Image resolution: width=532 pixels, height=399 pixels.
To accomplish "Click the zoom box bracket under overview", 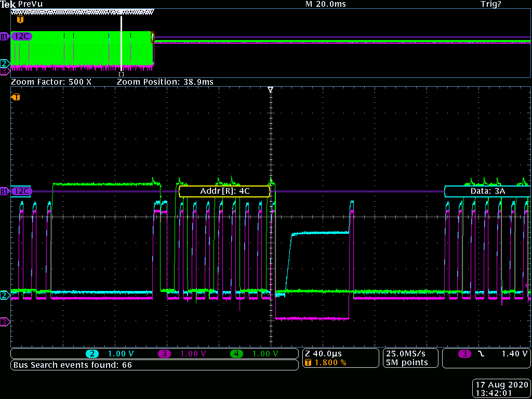I will click(x=121, y=74).
